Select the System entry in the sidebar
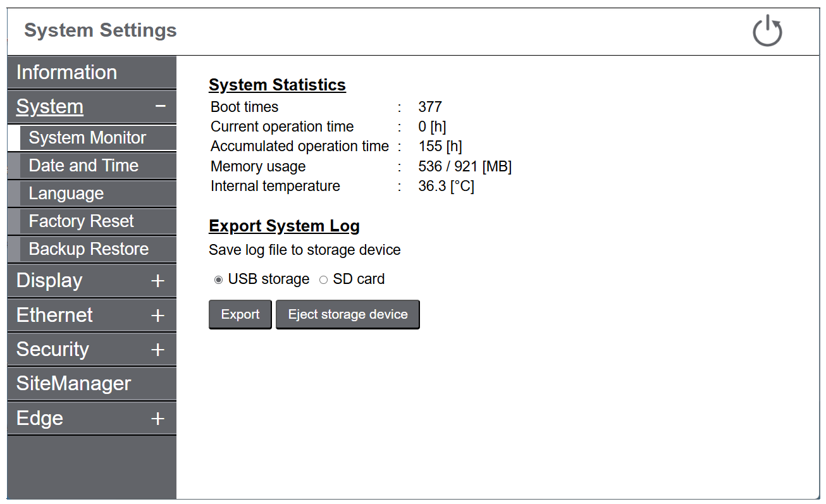This screenshot has width=826, height=504. coord(49,106)
